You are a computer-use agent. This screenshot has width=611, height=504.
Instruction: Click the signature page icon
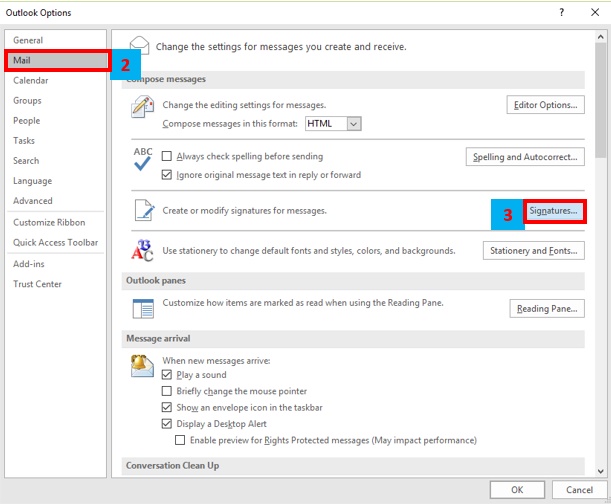[x=142, y=210]
